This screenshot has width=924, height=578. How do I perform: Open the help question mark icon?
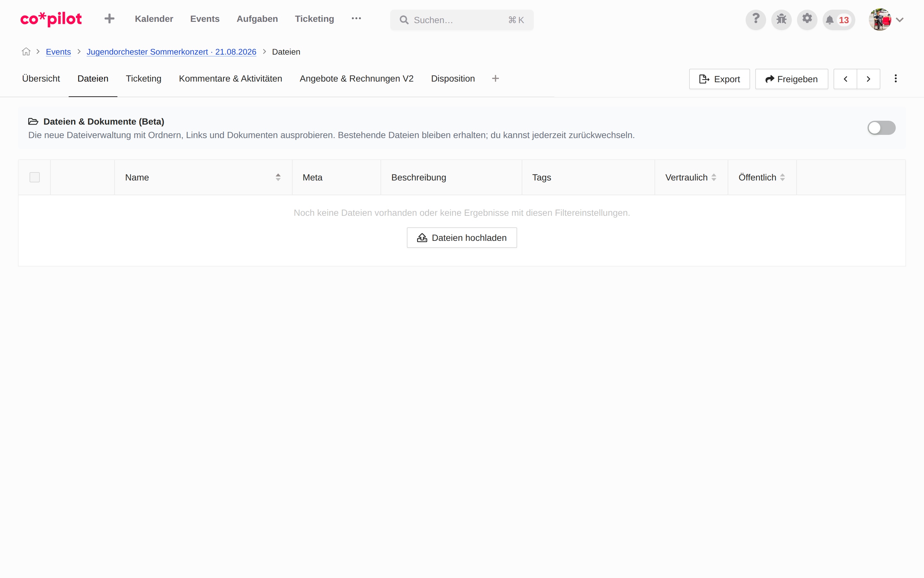pyautogui.click(x=756, y=20)
